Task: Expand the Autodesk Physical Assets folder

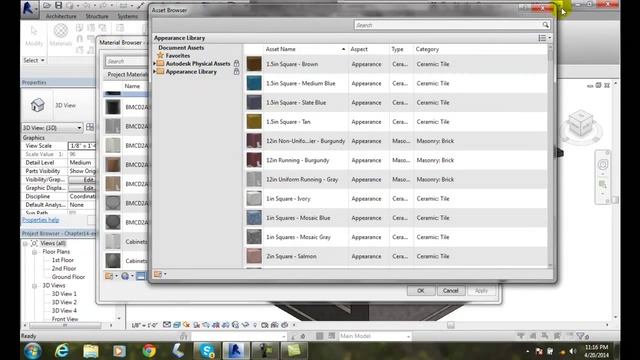Action: [155, 64]
